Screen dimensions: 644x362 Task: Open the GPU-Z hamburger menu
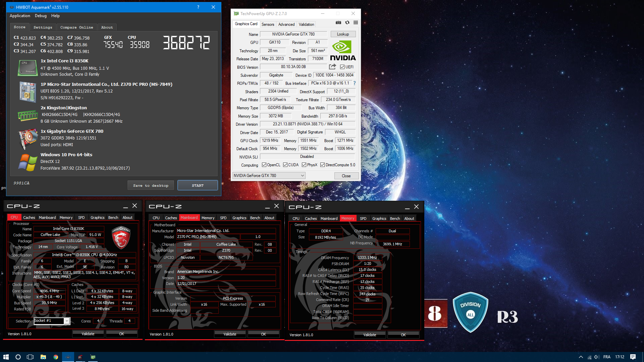(x=356, y=22)
